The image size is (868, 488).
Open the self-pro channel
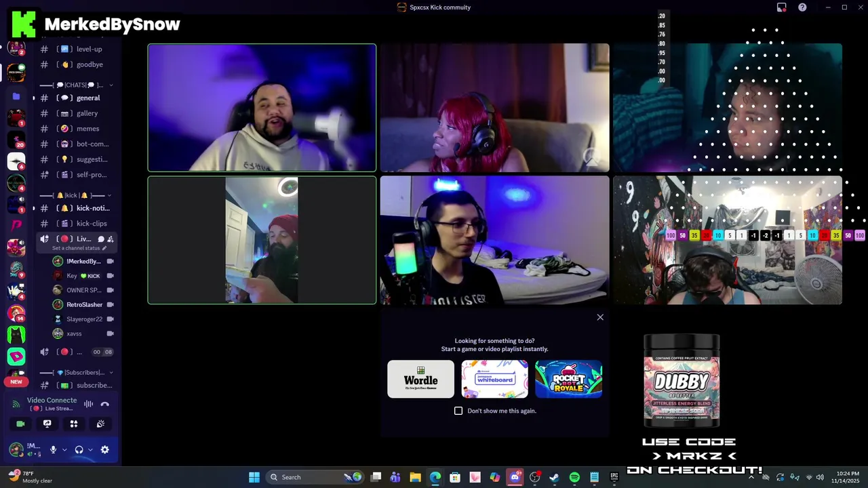click(x=77, y=174)
